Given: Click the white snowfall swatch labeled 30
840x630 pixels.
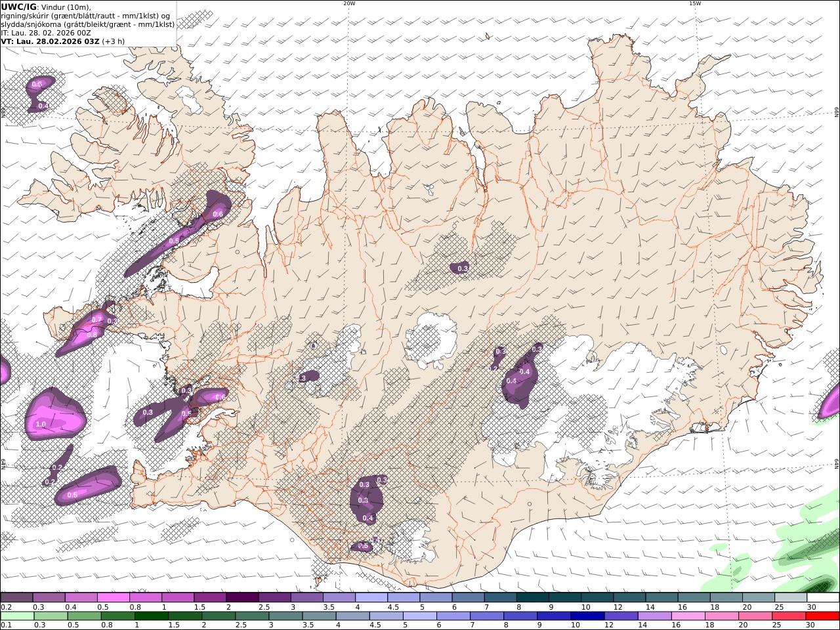Looking at the screenshot, I should click(x=823, y=597).
